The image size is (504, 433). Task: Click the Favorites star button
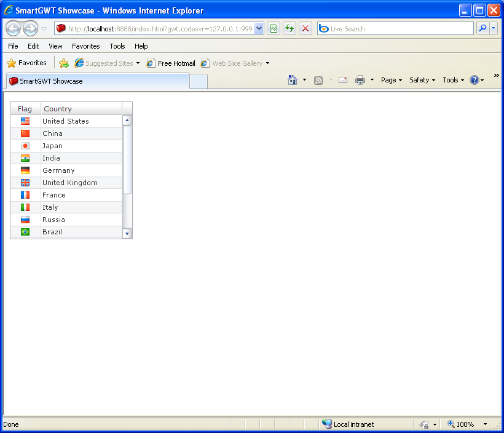(x=26, y=63)
